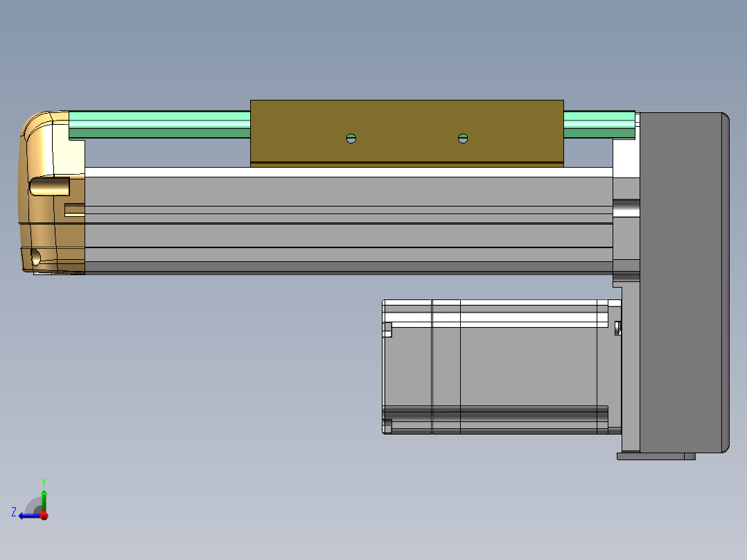Click the slotted hole in the beige end cap
This screenshot has width=747, height=560.
(x=50, y=186)
